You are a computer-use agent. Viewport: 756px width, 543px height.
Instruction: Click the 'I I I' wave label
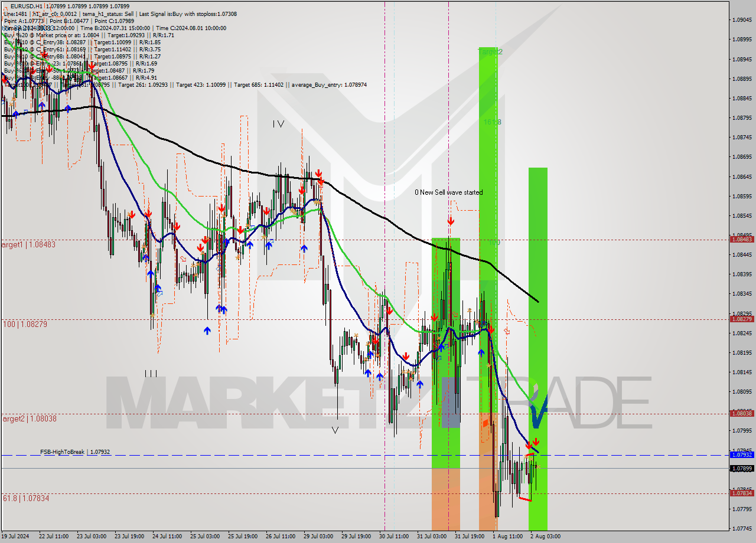pos(151,374)
